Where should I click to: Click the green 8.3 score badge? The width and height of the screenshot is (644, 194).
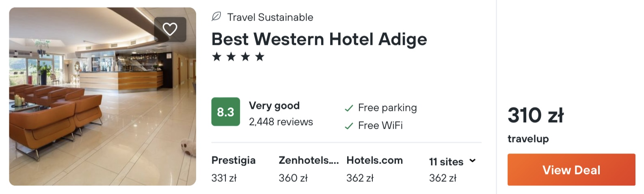pos(225,112)
